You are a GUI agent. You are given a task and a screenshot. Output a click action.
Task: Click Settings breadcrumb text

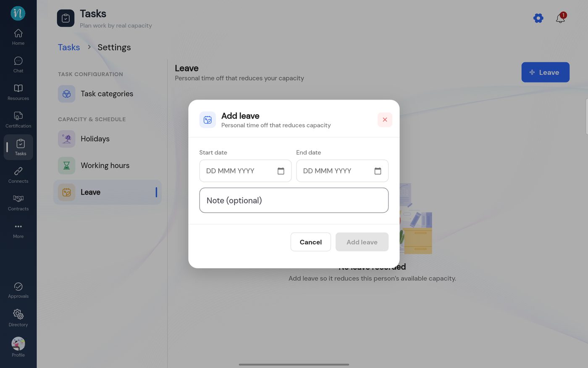[x=114, y=47]
